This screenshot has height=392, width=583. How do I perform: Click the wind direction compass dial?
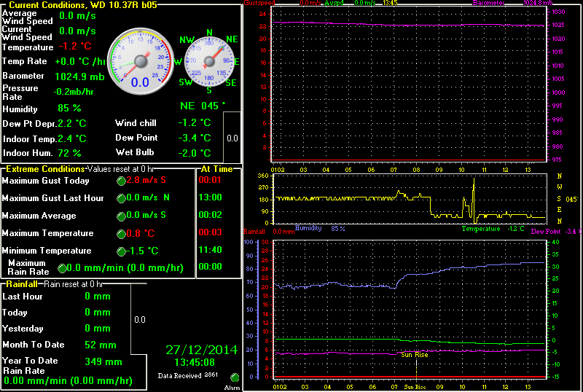pyautogui.click(x=211, y=61)
